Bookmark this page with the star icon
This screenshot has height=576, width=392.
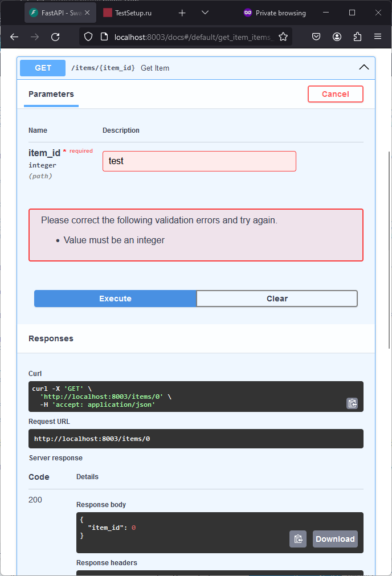(x=283, y=36)
